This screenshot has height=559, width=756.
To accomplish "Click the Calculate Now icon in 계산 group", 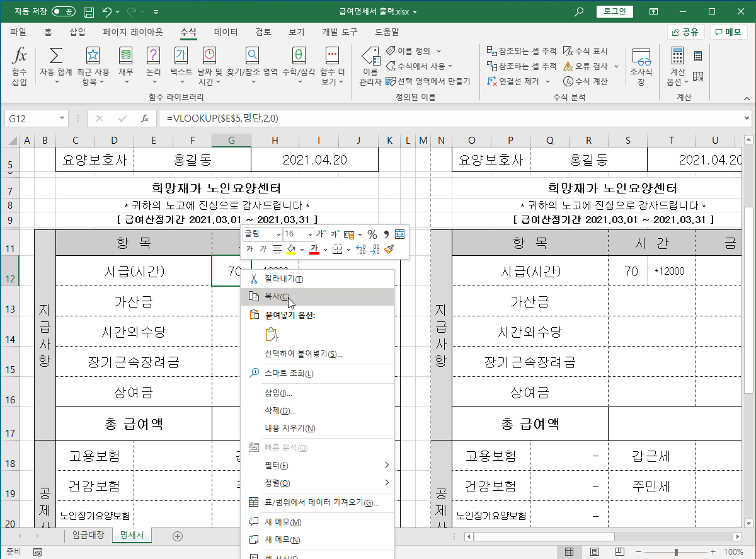I will [698, 56].
